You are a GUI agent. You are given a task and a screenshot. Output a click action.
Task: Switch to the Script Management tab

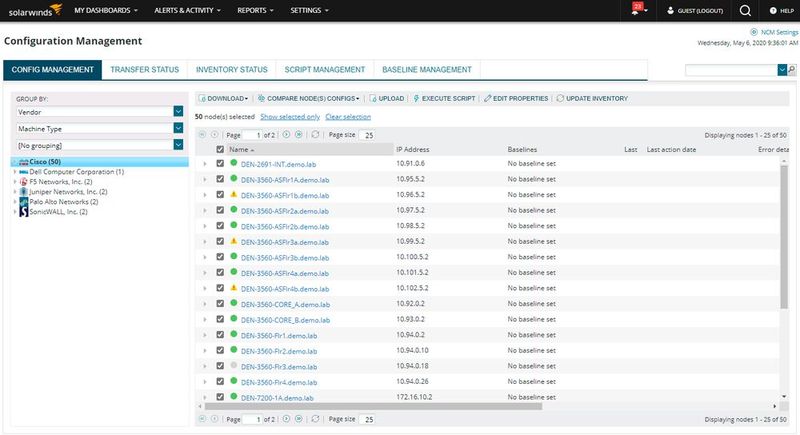324,70
